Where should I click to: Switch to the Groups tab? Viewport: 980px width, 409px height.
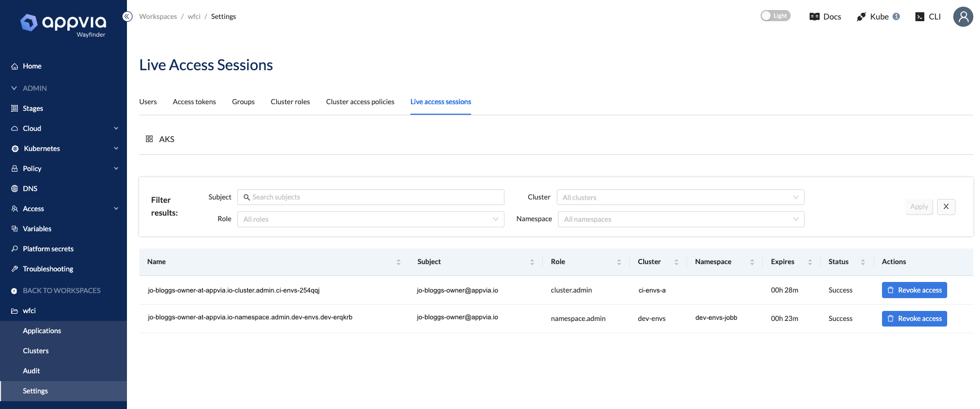coord(243,102)
